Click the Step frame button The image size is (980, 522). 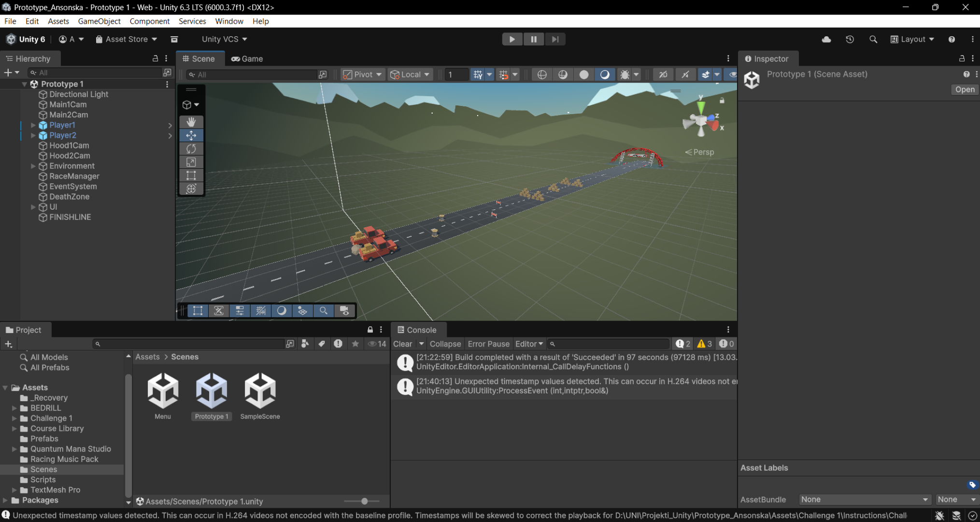coord(555,39)
